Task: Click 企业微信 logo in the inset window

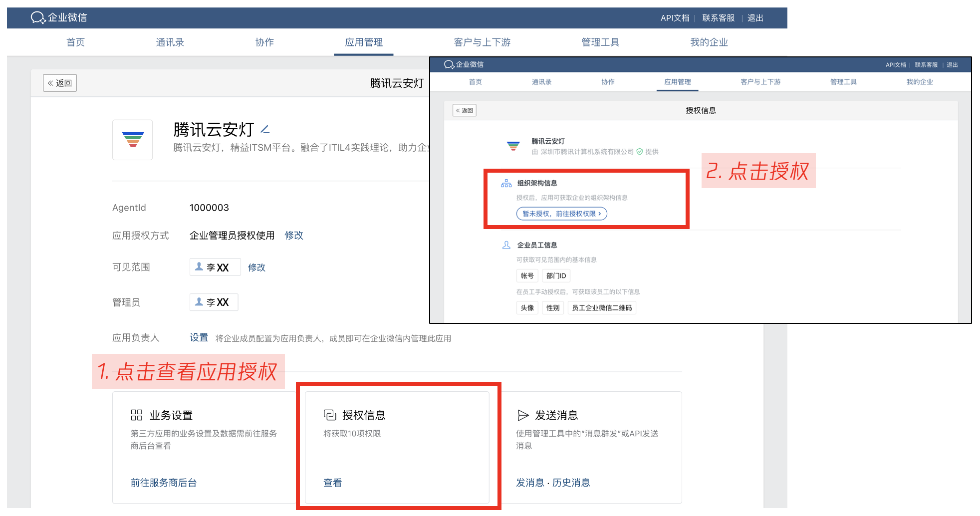Action: 464,64
